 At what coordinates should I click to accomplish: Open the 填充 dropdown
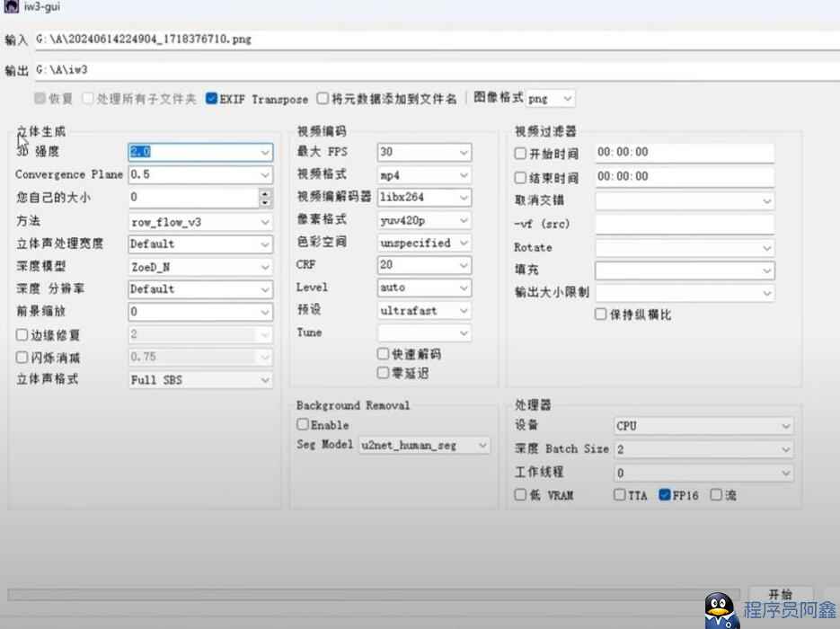[x=685, y=270]
